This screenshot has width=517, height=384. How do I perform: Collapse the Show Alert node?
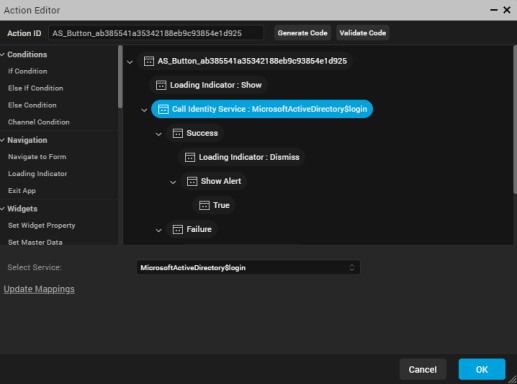click(173, 182)
